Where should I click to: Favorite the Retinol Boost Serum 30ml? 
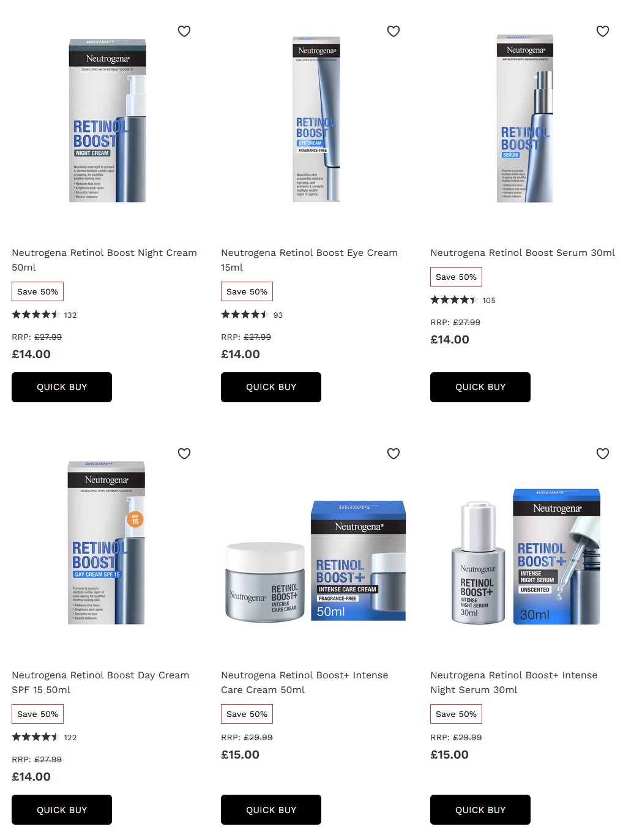(x=603, y=31)
